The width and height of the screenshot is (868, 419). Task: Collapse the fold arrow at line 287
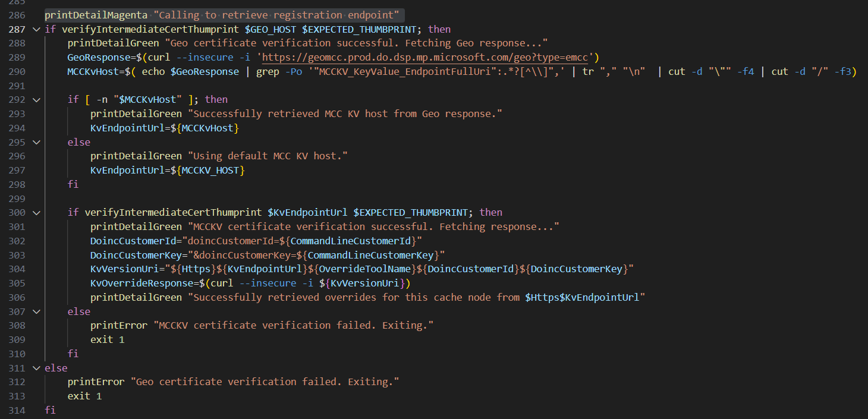point(37,29)
